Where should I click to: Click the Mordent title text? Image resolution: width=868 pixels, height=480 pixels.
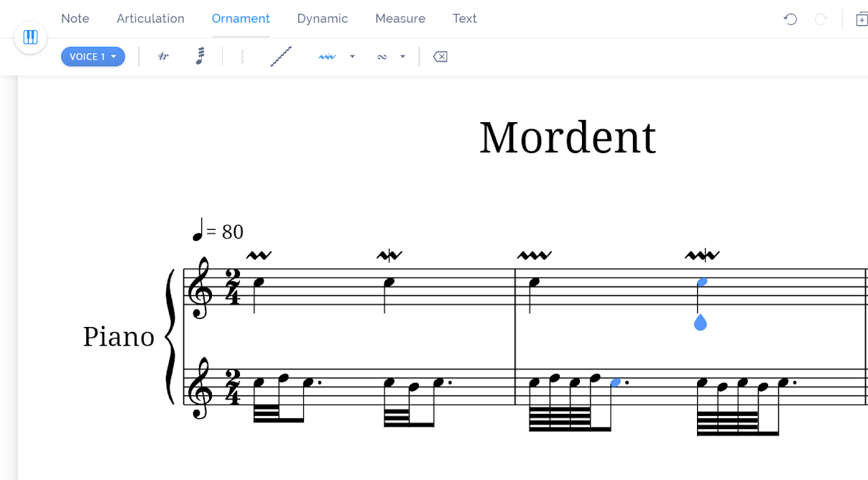pos(567,137)
